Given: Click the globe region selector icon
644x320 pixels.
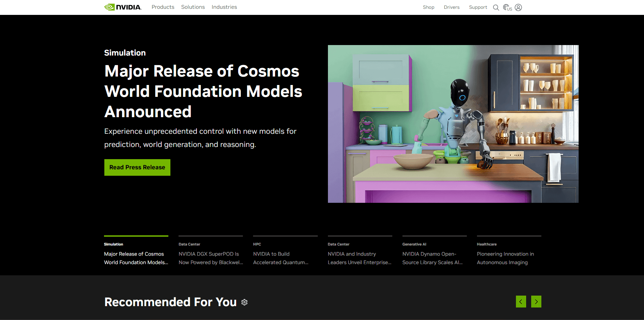Looking at the screenshot, I should click(507, 7).
